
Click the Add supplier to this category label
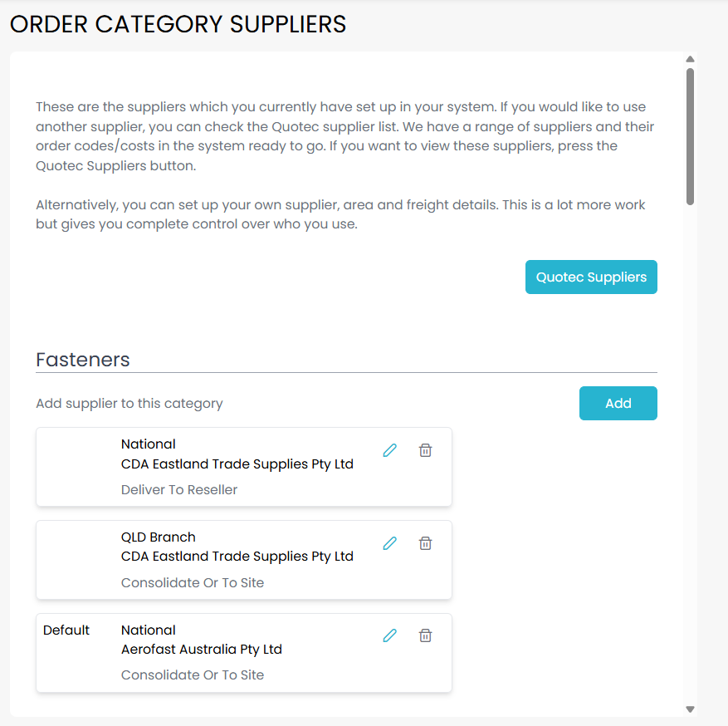click(129, 404)
